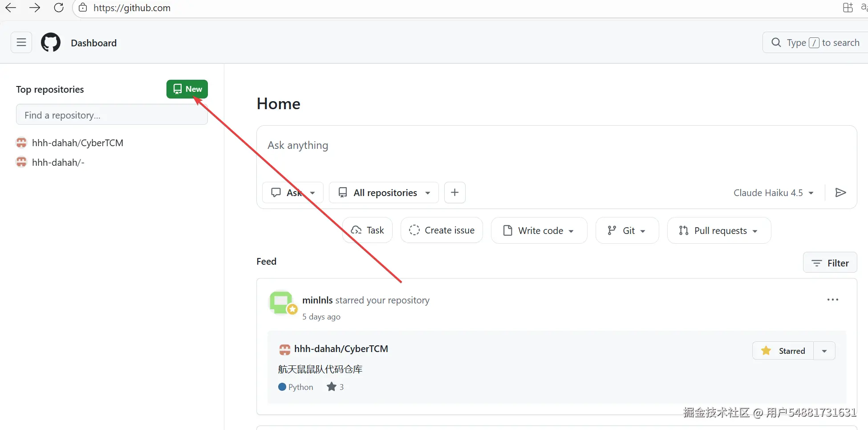This screenshot has width=868, height=430.
Task: Focus the Type / to search box
Action: click(x=815, y=43)
